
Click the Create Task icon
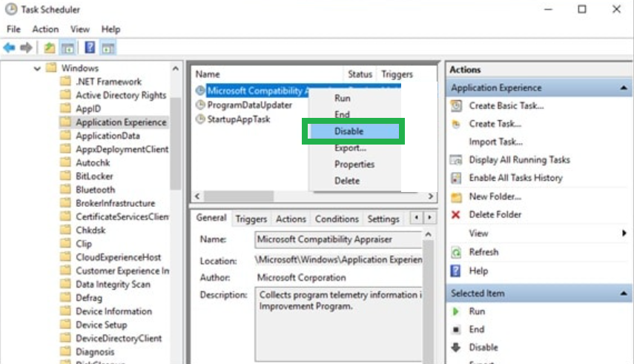pyautogui.click(x=456, y=124)
